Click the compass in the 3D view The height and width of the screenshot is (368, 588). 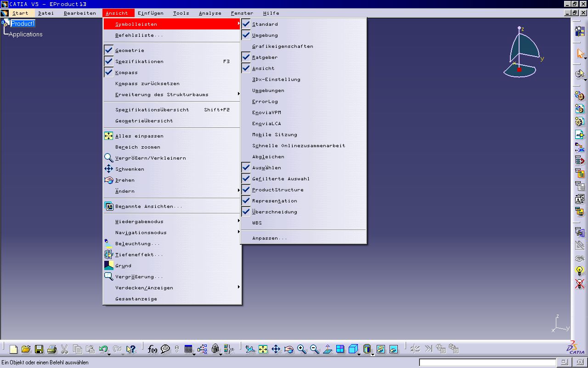pos(523,52)
